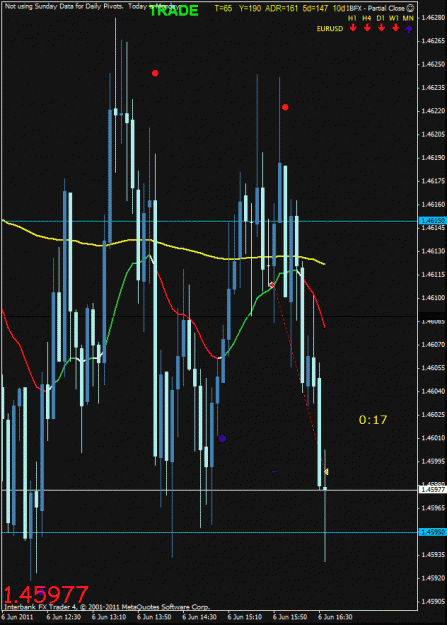This screenshot has width=447, height=625.
Task: Click the cyan 1.46150 price tag
Action: (433, 220)
